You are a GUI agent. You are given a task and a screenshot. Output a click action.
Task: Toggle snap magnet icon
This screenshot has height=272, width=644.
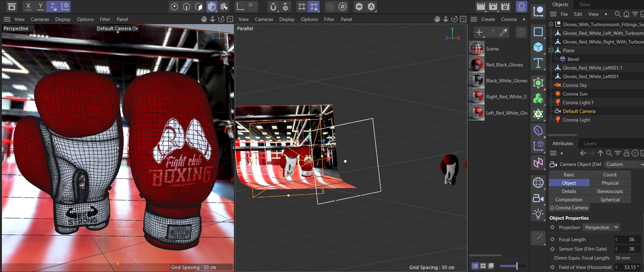(273, 6)
